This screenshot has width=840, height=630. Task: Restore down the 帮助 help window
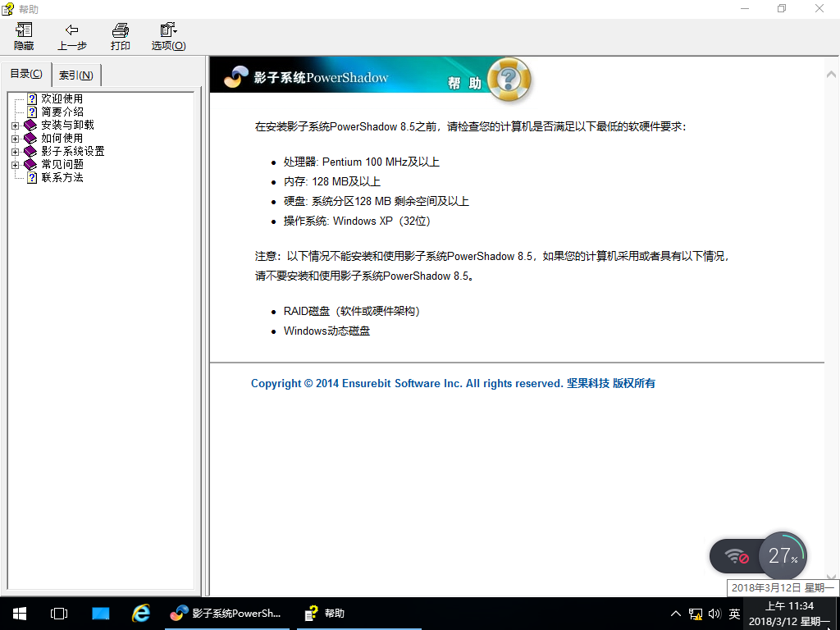[x=782, y=8]
